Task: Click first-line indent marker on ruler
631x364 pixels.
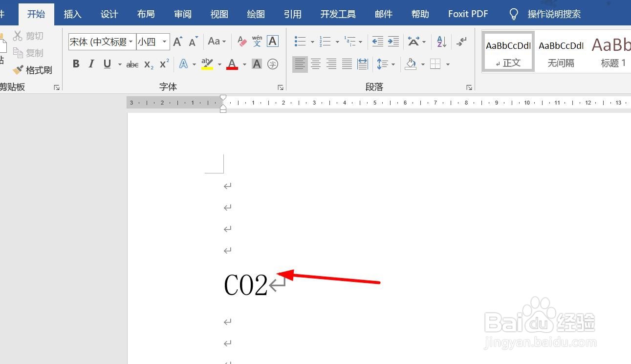Action: [x=223, y=98]
